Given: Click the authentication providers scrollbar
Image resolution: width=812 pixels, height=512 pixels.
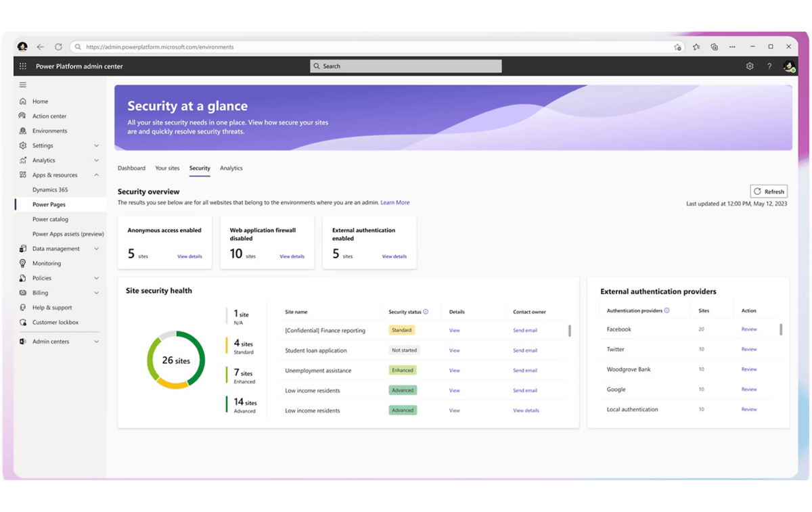Looking at the screenshot, I should 781,329.
